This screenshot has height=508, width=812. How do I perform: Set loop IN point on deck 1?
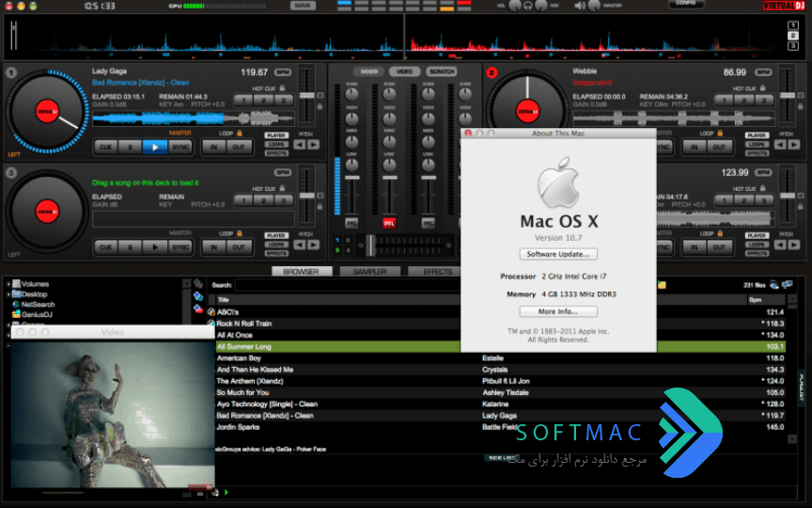[213, 147]
